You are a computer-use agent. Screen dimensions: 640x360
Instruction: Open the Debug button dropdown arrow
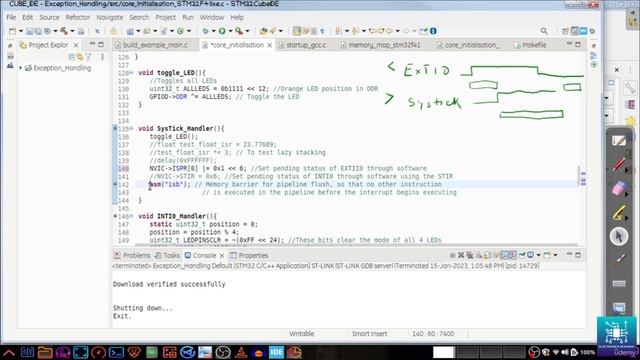pyautogui.click(x=213, y=31)
